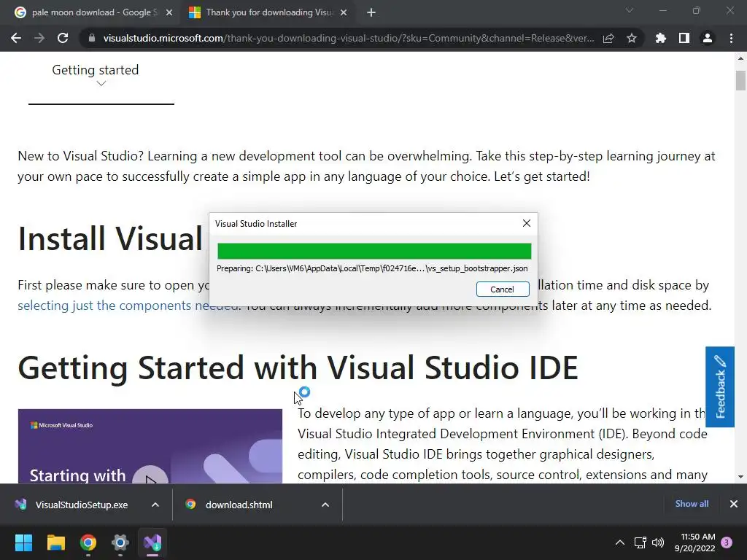Open network status tray icon
Image resolution: width=747 pixels, height=560 pixels.
point(640,542)
